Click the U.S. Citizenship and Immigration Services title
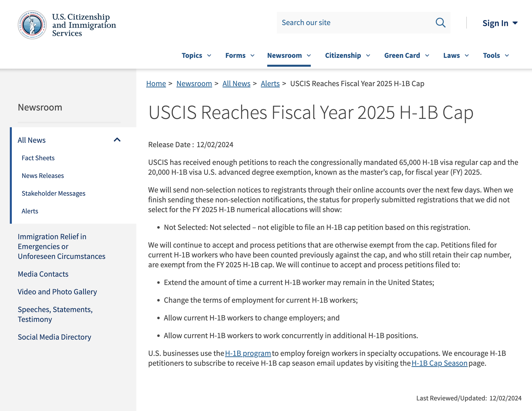This screenshot has height=411, width=532. click(84, 25)
